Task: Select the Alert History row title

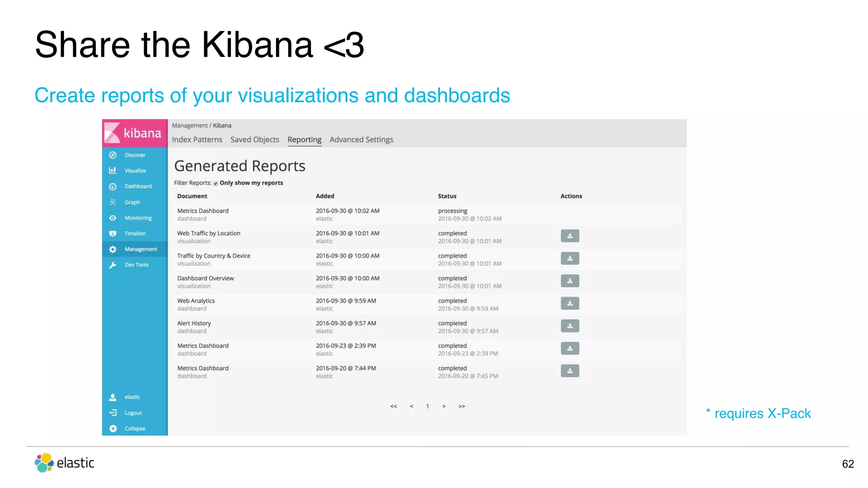Action: tap(194, 323)
